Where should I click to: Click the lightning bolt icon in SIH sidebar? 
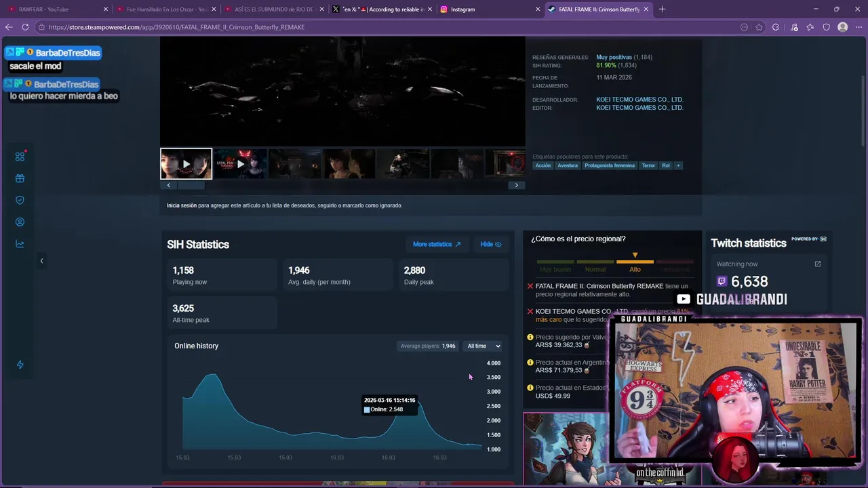(20, 365)
